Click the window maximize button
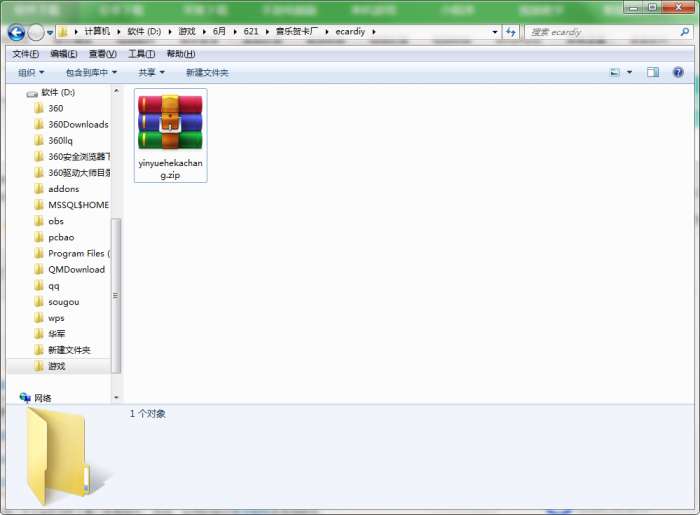The height and width of the screenshot is (515, 700). pos(653,7)
